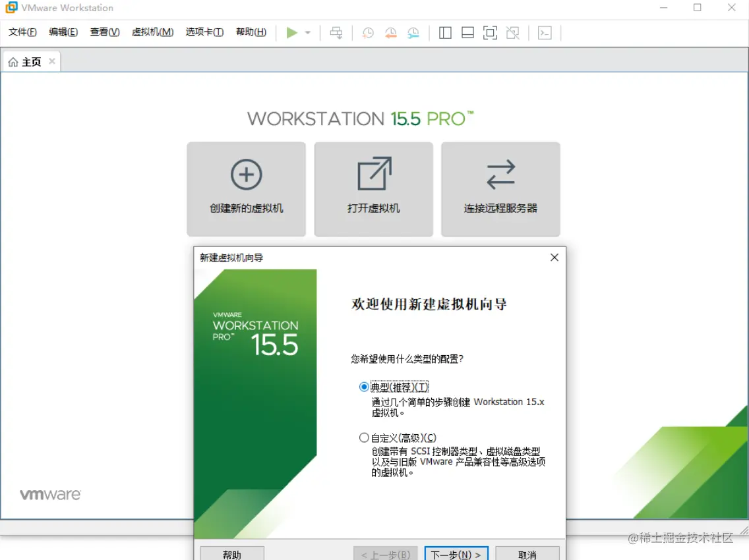Click the 欢迎使用新建虚拟机向导 heading
Viewport: 749px width, 560px height.
point(429,304)
